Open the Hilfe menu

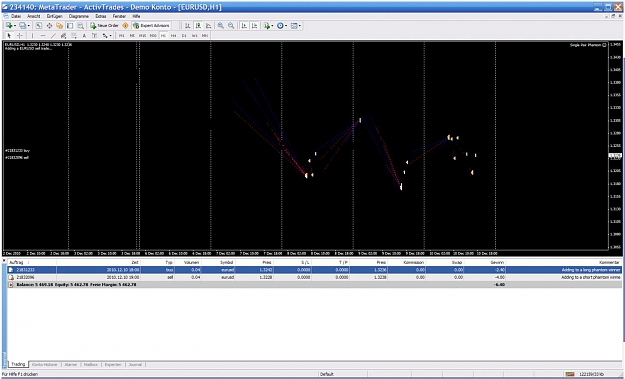click(x=136, y=16)
